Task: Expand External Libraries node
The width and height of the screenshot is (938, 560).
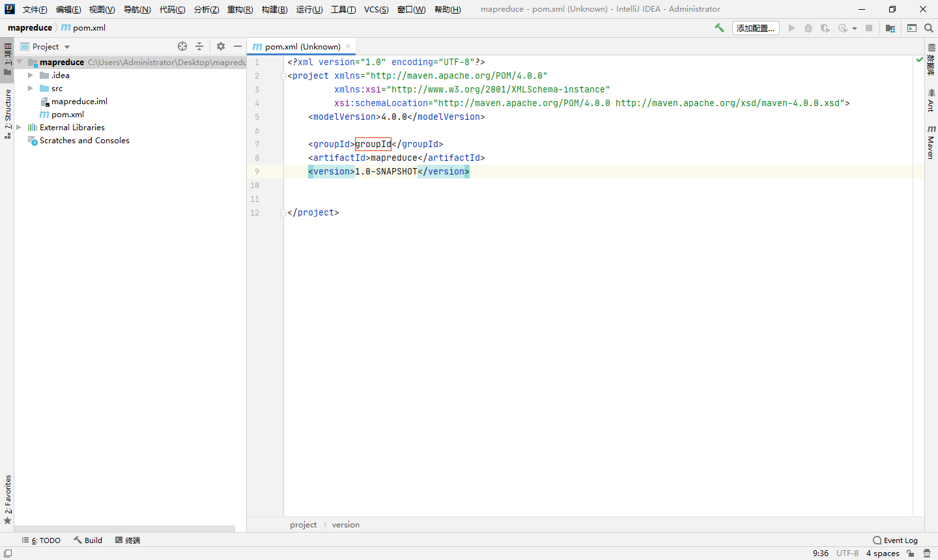Action: (19, 127)
